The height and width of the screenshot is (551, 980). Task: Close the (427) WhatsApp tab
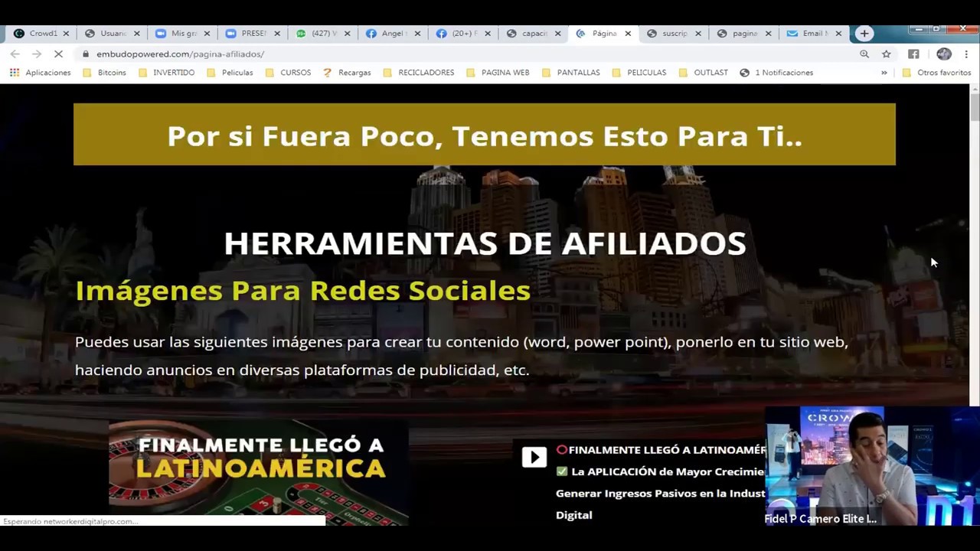pos(347,34)
